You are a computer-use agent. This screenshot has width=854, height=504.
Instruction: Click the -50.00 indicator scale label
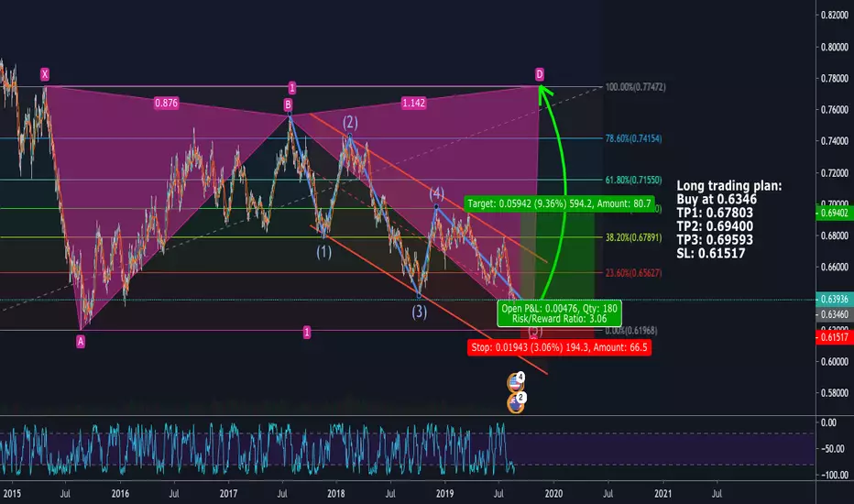(833, 449)
